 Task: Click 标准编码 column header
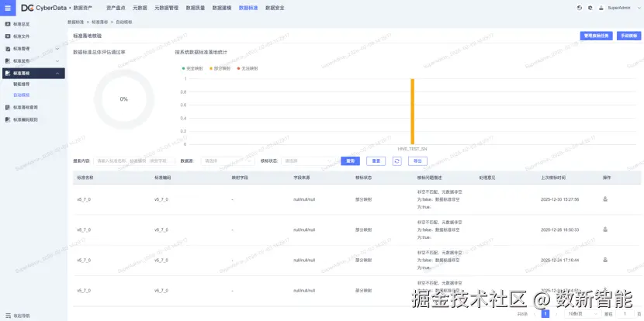click(x=162, y=178)
